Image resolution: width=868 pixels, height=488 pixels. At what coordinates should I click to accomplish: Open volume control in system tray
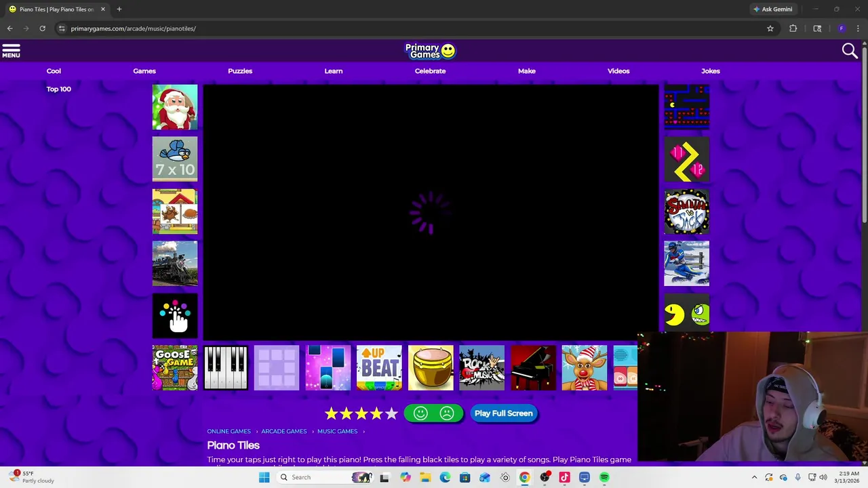824,477
